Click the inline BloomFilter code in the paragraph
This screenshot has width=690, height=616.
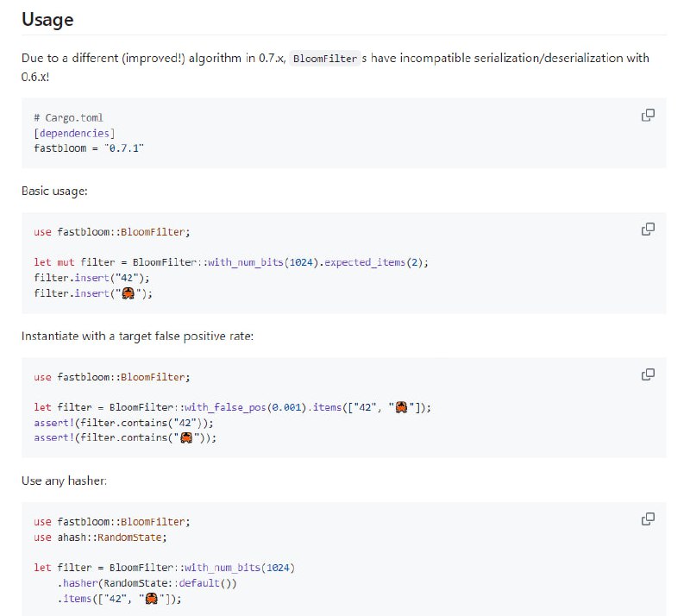point(323,59)
